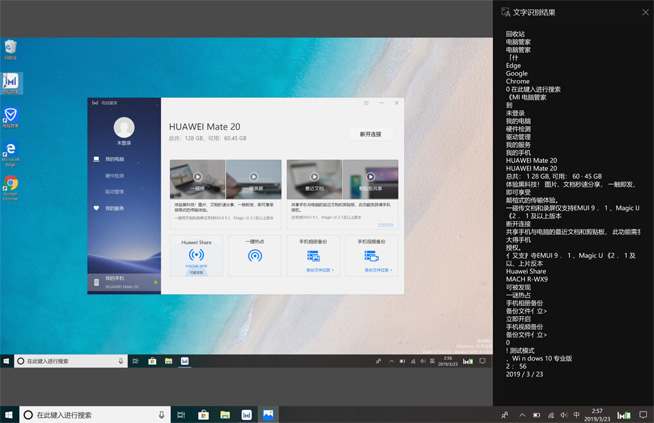This screenshot has width=654, height=423.
Task: Close the 文字识别结果 panel
Action: pyautogui.click(x=645, y=12)
